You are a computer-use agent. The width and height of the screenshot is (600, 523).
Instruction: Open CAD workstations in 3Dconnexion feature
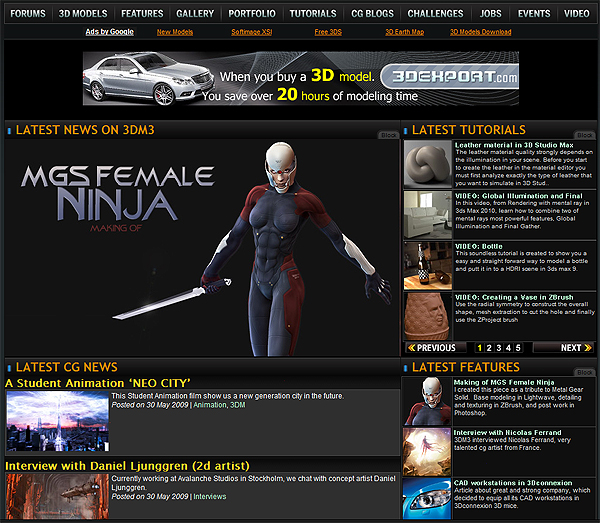513,483
